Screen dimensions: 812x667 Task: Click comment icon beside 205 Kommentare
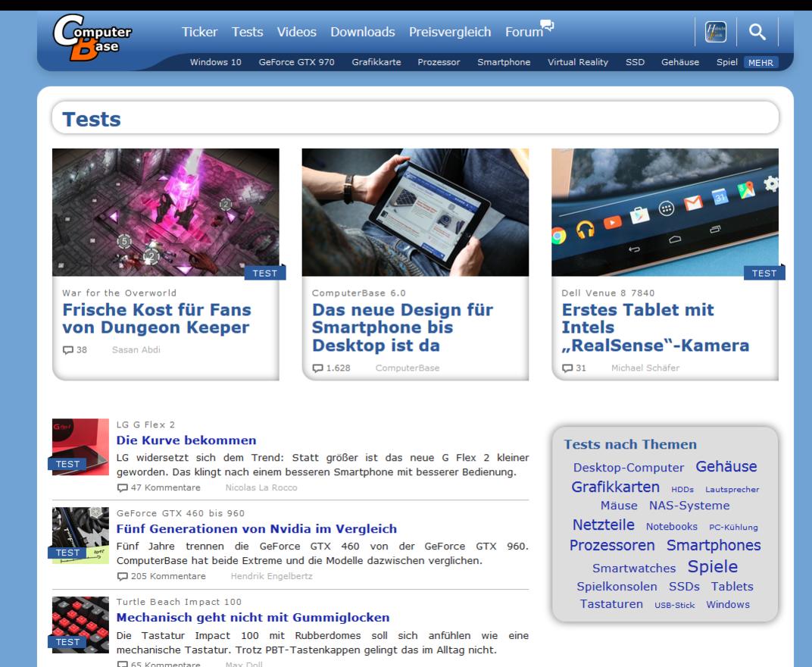coord(122,576)
